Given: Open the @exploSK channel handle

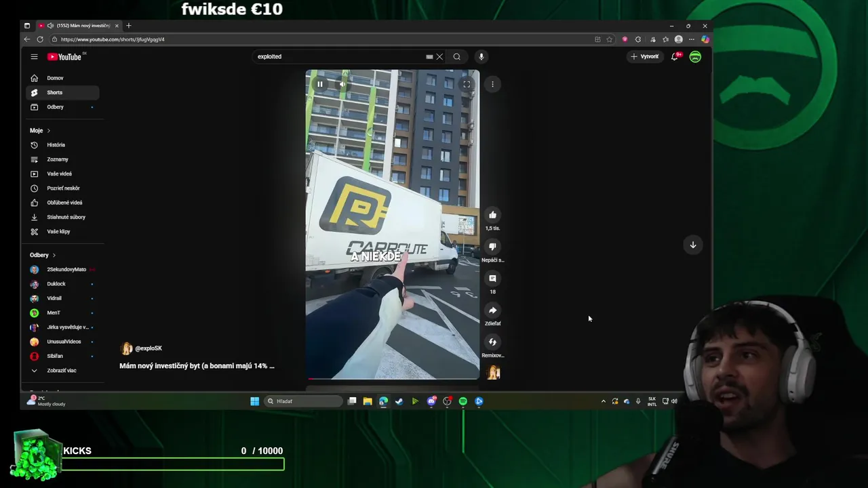Looking at the screenshot, I should (149, 348).
